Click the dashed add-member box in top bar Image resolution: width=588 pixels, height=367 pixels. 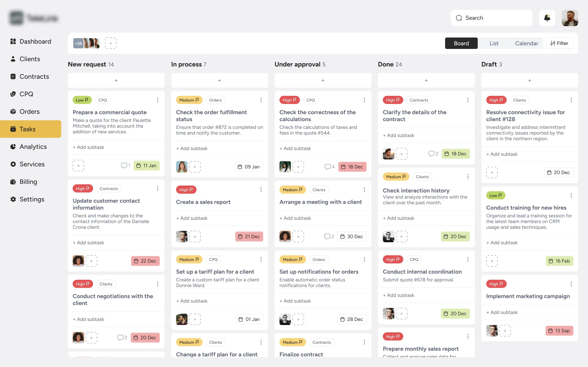click(x=110, y=43)
